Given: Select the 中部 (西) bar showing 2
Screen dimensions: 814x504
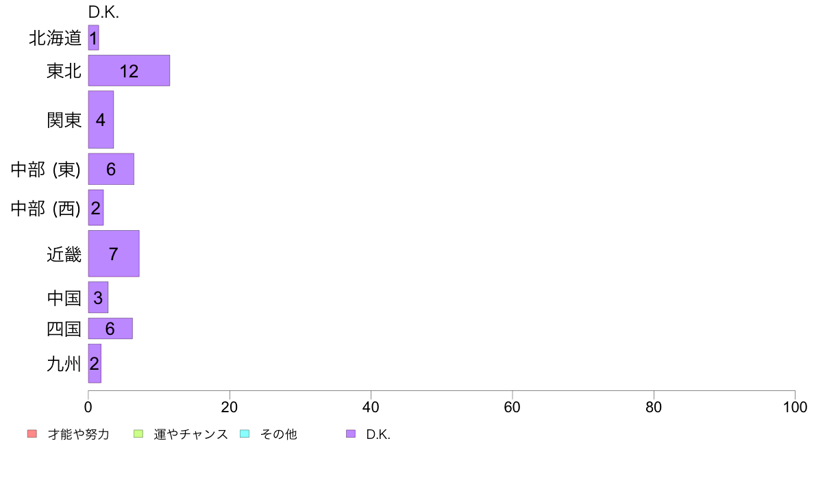Looking at the screenshot, I should (95, 207).
